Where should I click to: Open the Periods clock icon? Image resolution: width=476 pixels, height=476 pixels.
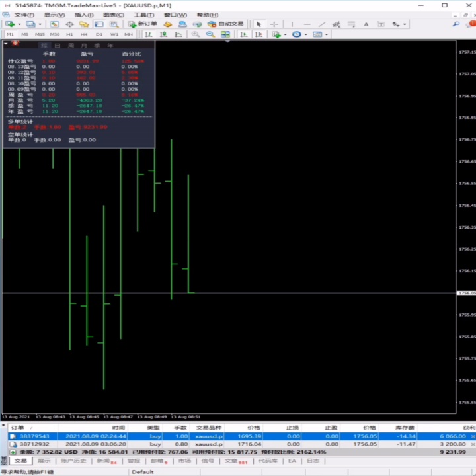click(x=297, y=34)
